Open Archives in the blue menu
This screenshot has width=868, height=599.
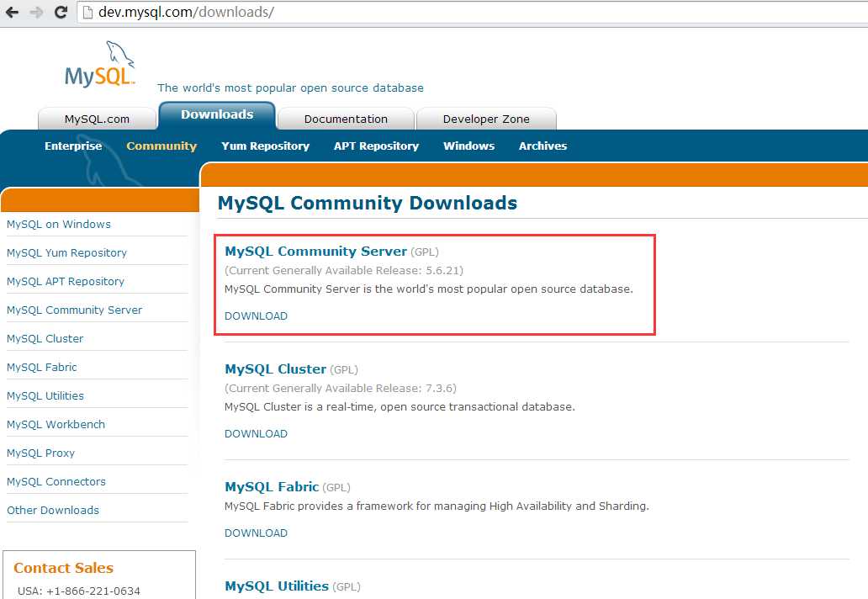[542, 146]
